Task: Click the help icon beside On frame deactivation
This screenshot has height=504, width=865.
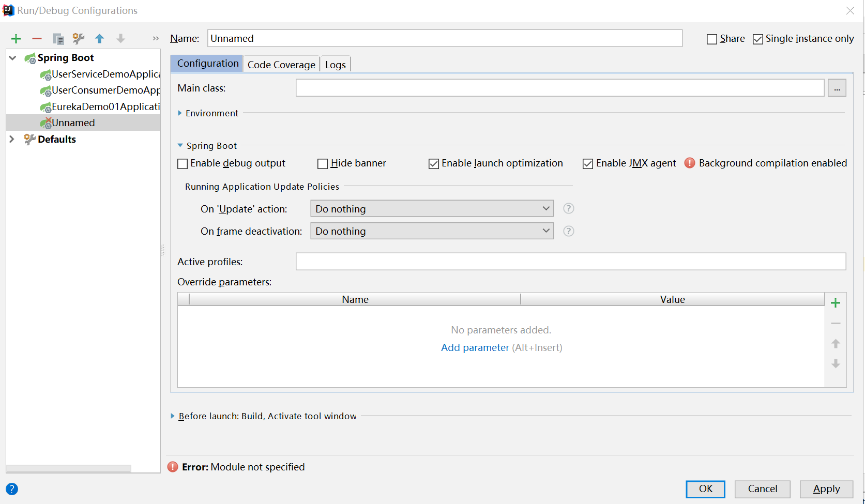Action: coord(568,231)
